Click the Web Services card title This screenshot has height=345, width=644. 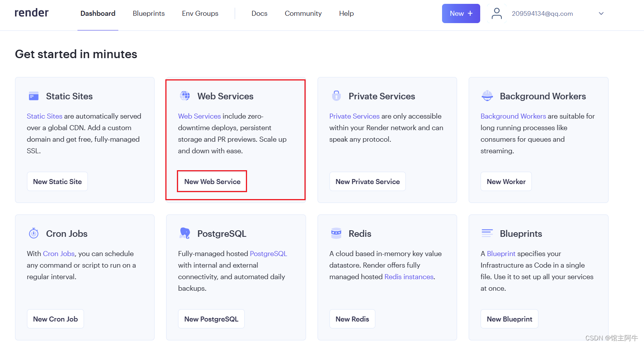click(x=225, y=96)
